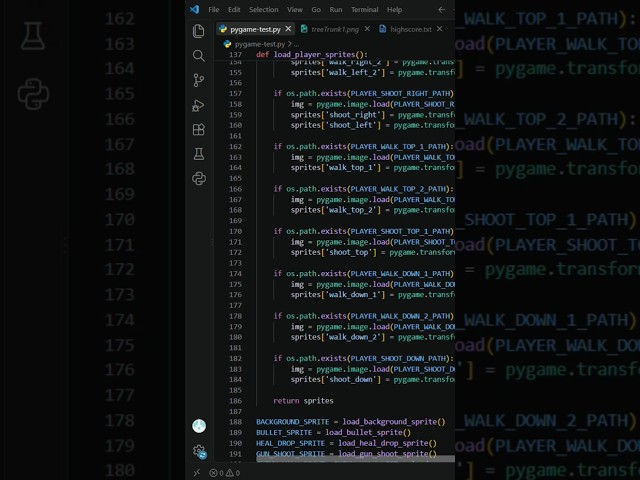Open the File menu
The image size is (640, 480).
click(213, 9)
